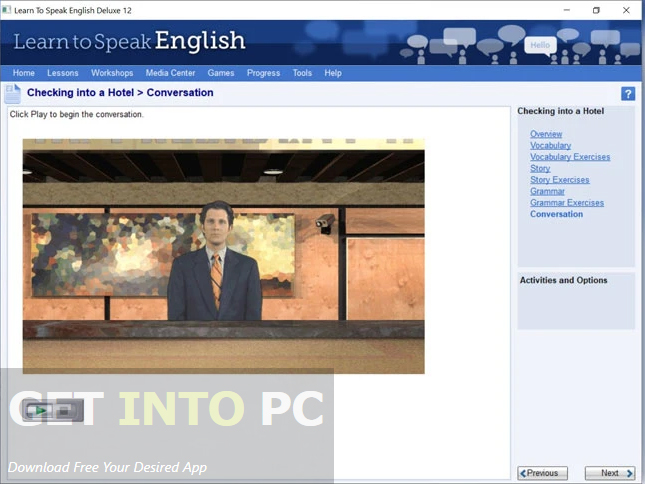Go to the Vocabulary section link

550,146
